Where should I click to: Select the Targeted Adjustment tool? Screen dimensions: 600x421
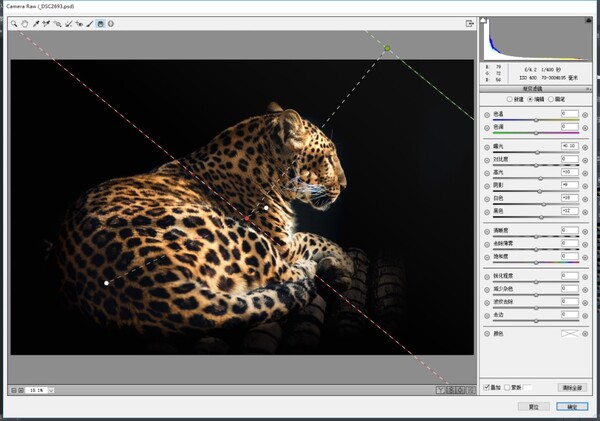tap(57, 24)
